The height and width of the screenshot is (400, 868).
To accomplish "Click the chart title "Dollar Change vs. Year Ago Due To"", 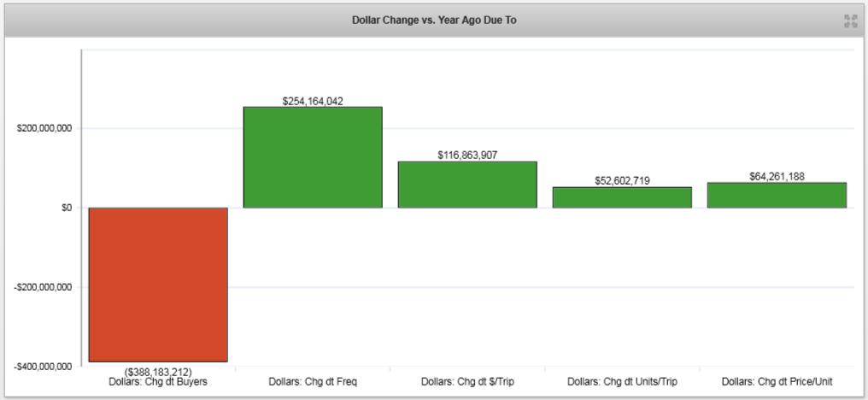I will [x=433, y=20].
